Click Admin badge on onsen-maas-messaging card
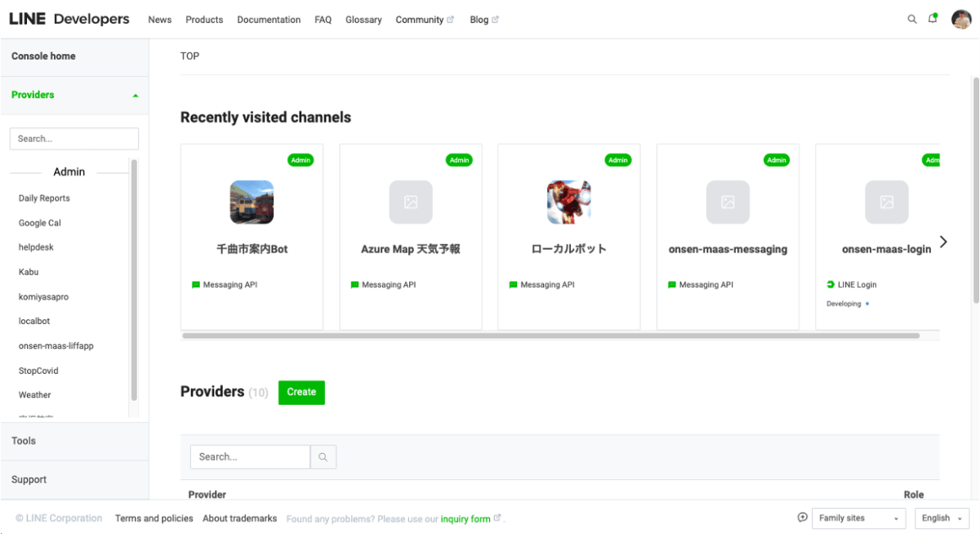This screenshot has height=534, width=980. [x=777, y=160]
